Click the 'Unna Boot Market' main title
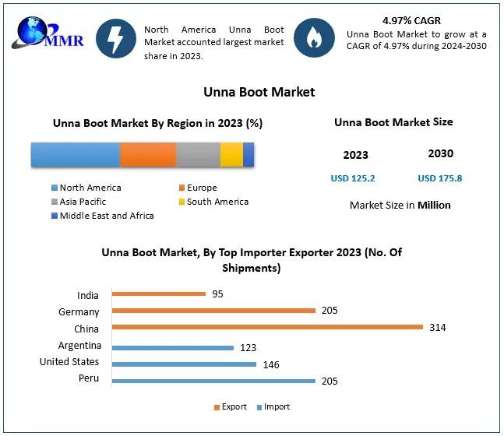 tap(259, 92)
